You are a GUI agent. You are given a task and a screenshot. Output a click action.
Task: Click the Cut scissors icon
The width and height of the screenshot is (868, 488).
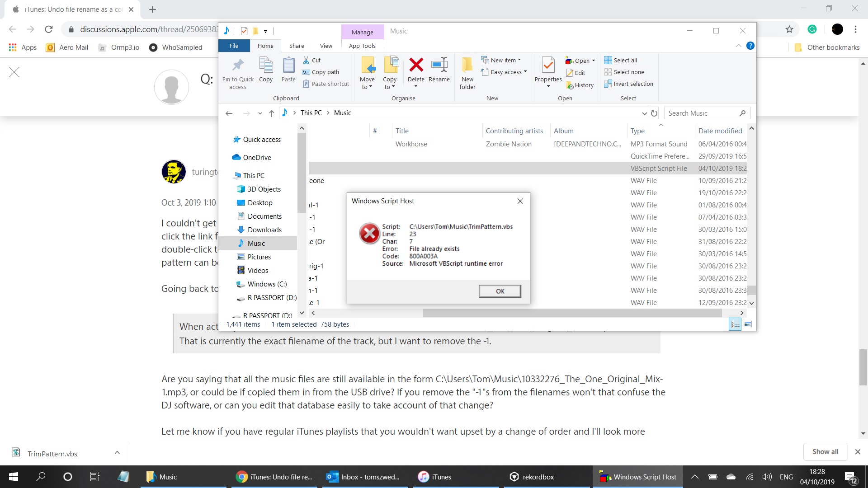307,60
